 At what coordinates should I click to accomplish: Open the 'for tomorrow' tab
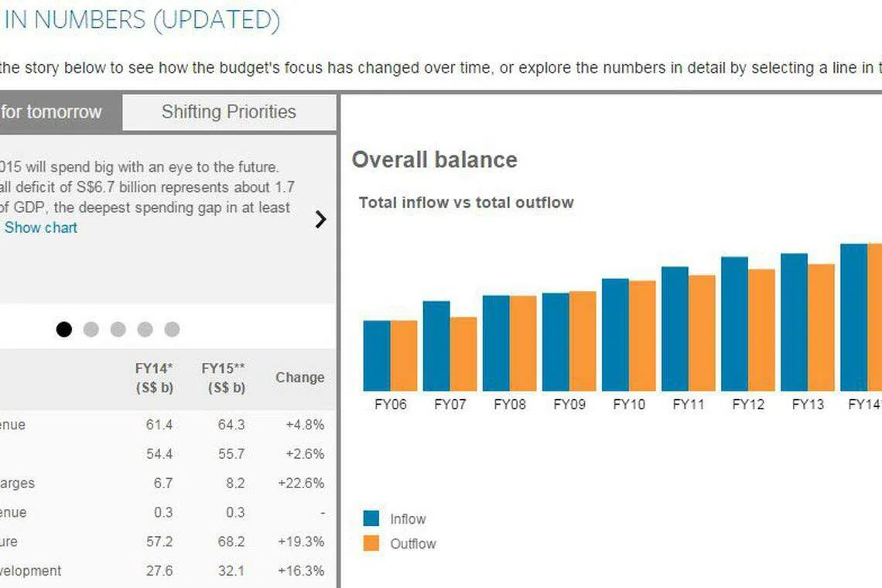(x=54, y=112)
